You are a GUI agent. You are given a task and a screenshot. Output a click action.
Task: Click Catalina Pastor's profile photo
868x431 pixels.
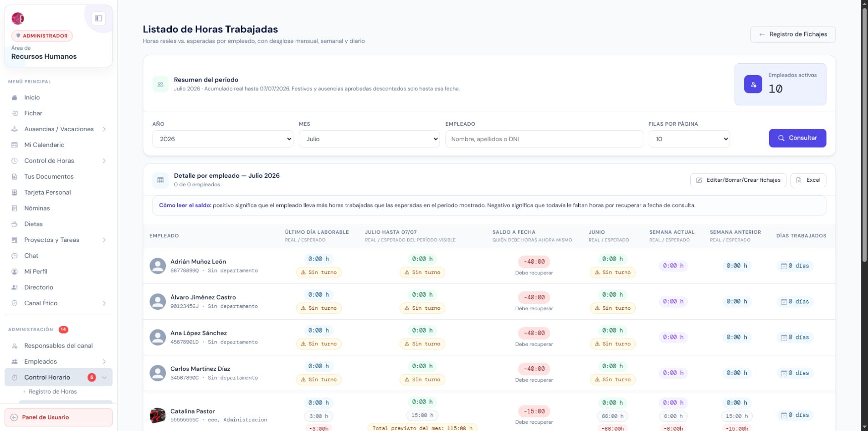click(x=158, y=415)
